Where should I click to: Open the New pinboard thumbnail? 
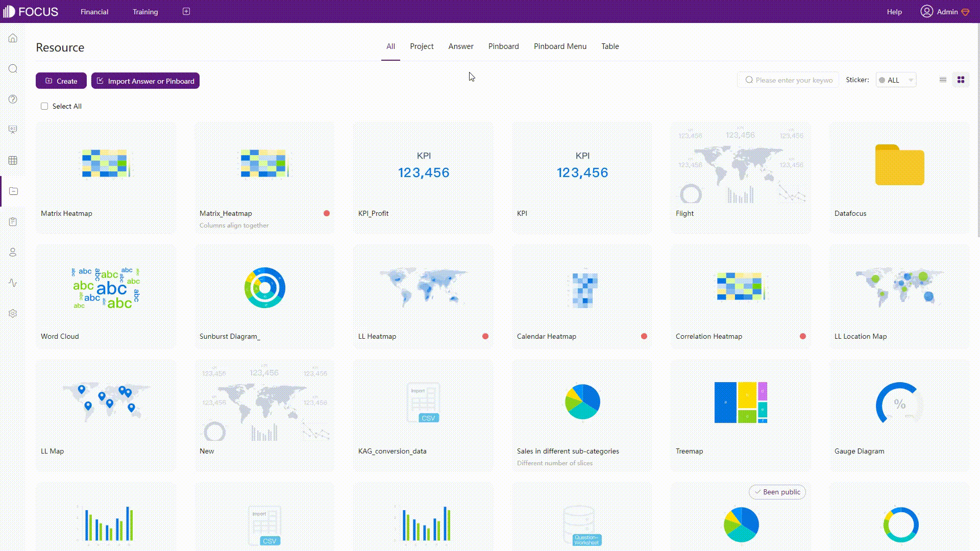tap(265, 403)
